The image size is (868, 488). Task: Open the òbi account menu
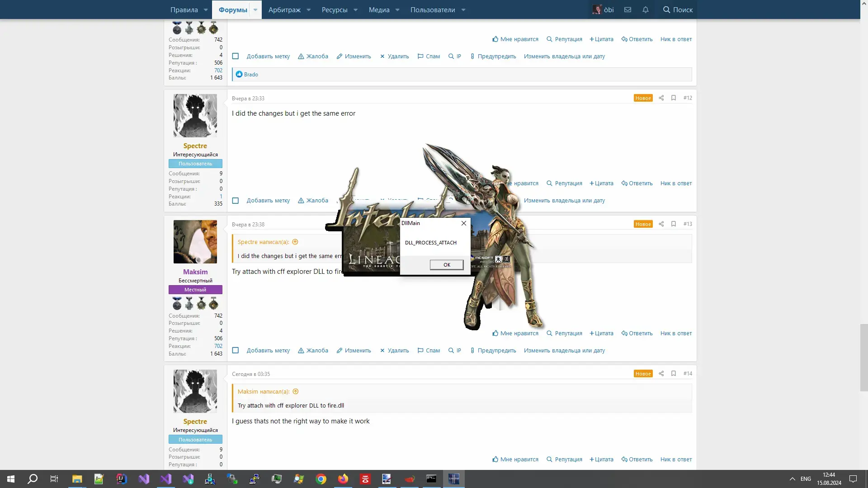click(603, 9)
